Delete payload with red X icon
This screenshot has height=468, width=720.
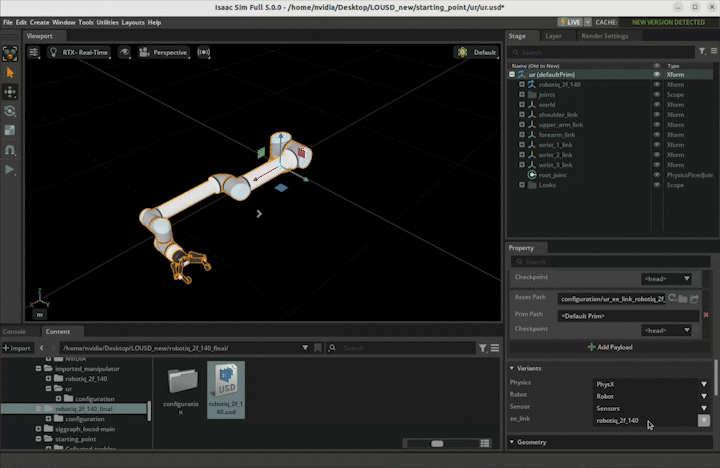[706, 314]
